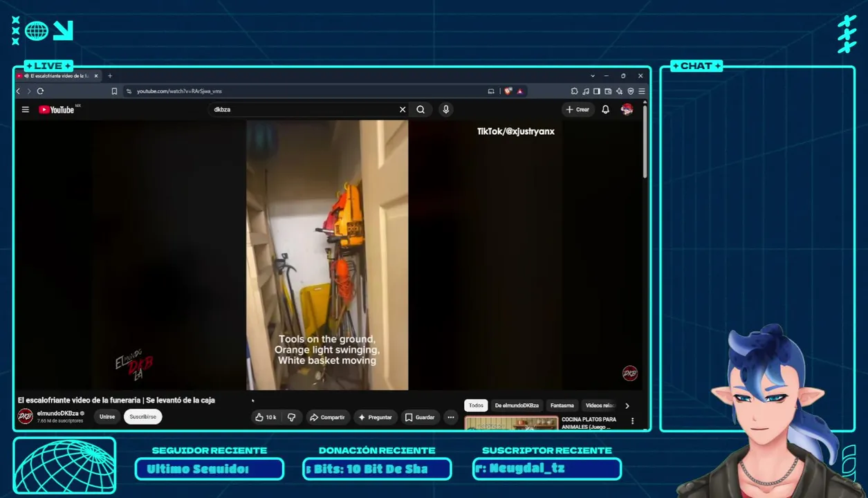Bookmark this page in the browser
Image resolution: width=868 pixels, height=498 pixels.
(114, 91)
